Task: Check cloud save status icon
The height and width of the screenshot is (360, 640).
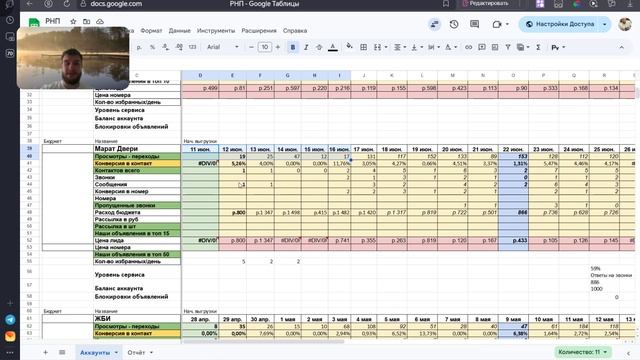Action: 100,21
